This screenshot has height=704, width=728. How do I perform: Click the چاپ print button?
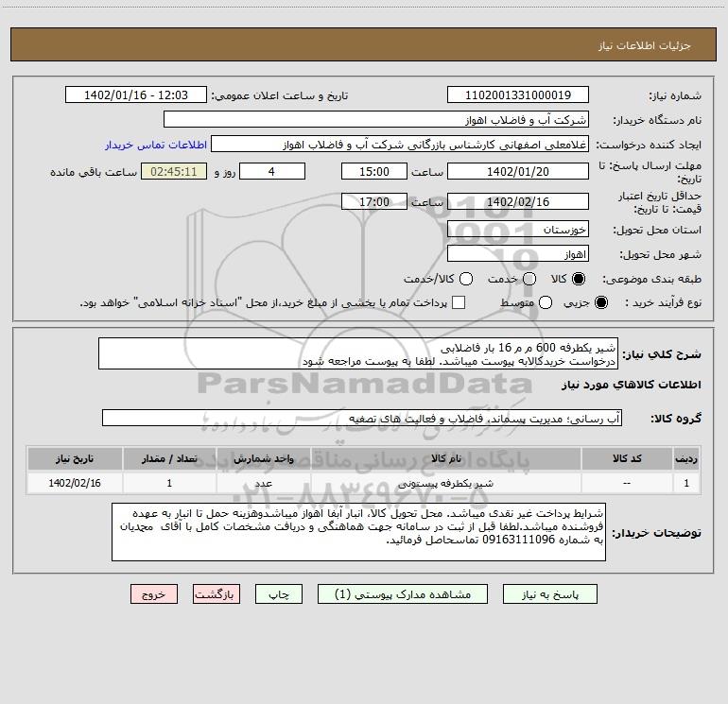(x=279, y=594)
